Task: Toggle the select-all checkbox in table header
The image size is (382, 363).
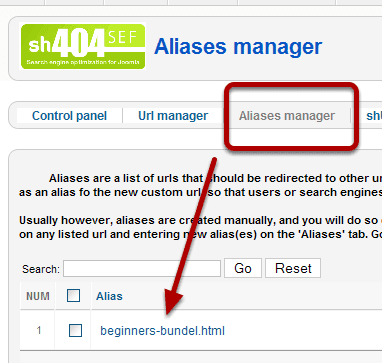Action: coord(73,296)
